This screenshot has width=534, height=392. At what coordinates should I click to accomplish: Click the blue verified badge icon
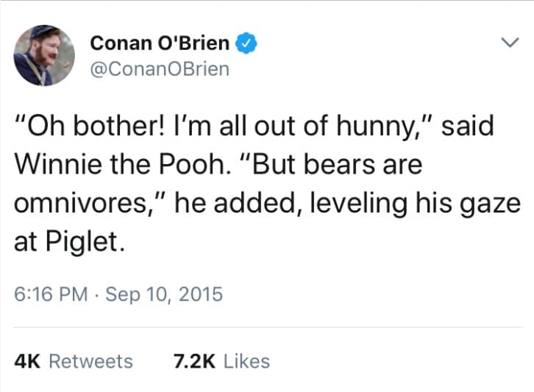tap(246, 44)
